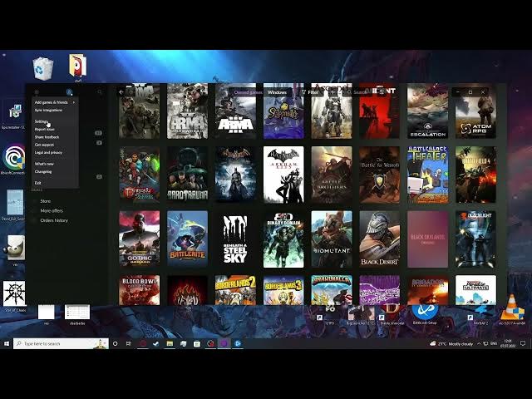Open the user profile avatar
The height and width of the screenshot is (399, 532).
(x=69, y=92)
